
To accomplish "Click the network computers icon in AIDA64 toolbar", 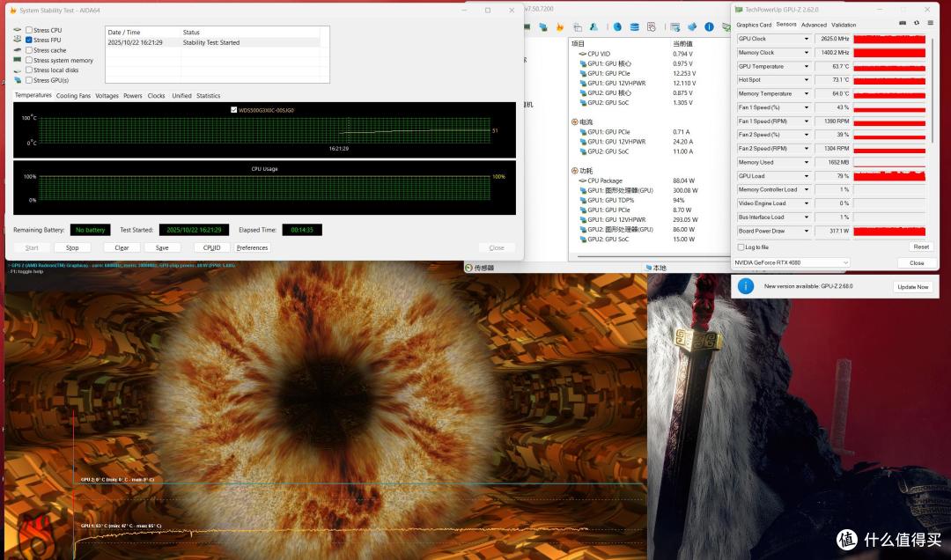I will (x=543, y=26).
